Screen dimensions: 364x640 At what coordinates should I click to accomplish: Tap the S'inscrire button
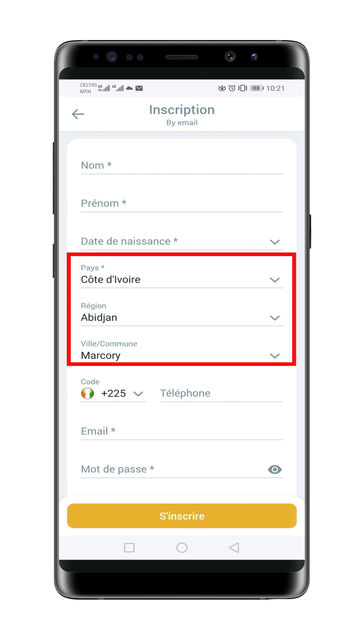(x=182, y=516)
